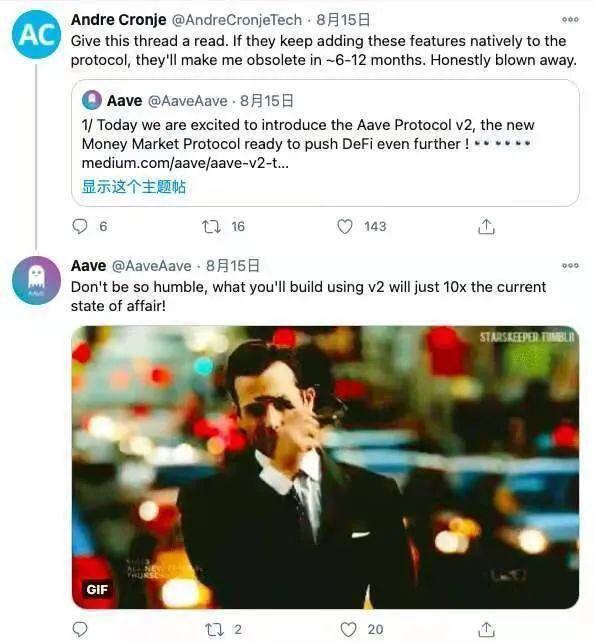Like Aave's reply with 20 likes
The width and height of the screenshot is (594, 643).
click(x=349, y=629)
